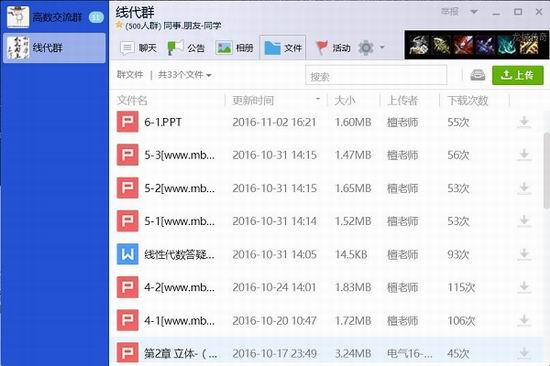The image size is (550, 366).
Task: Sort by 文件名 column header
Action: 132,101
